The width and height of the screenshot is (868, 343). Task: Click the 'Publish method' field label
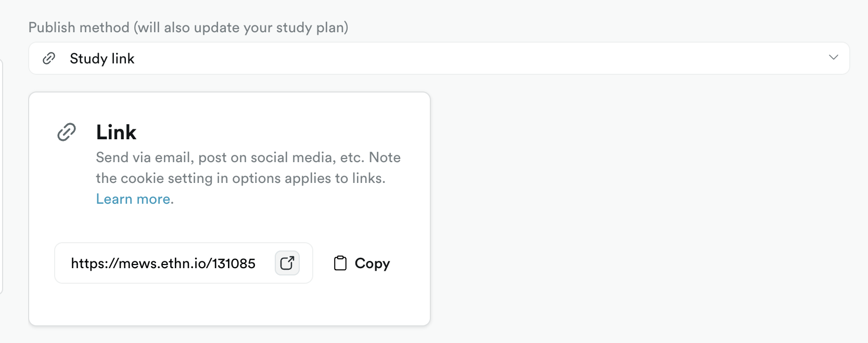[79, 27]
